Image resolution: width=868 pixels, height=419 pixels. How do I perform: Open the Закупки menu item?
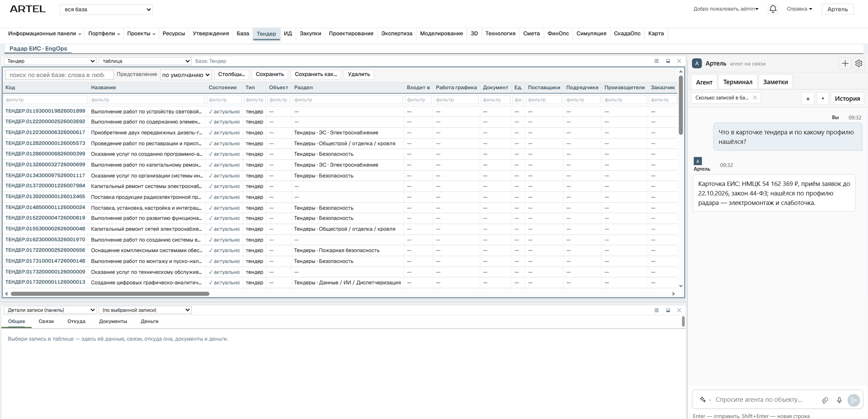click(x=310, y=33)
